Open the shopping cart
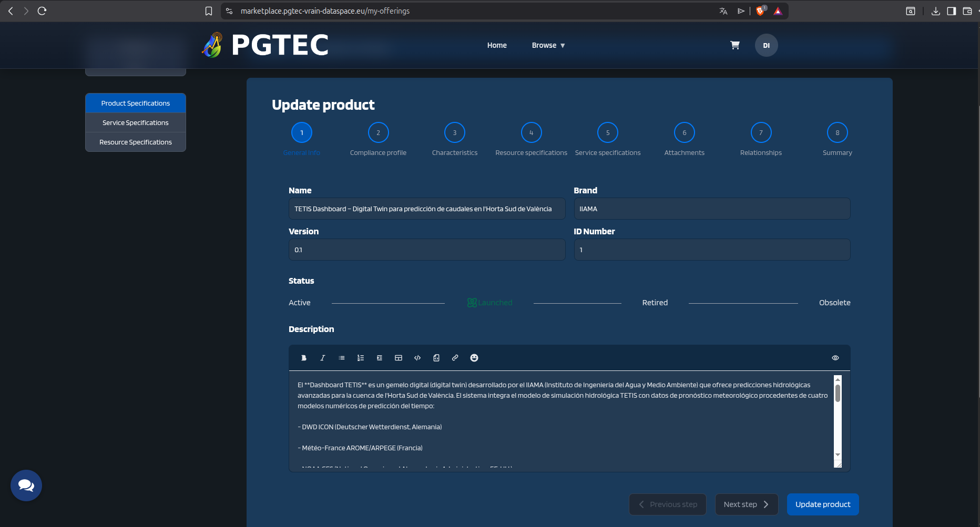 point(735,45)
